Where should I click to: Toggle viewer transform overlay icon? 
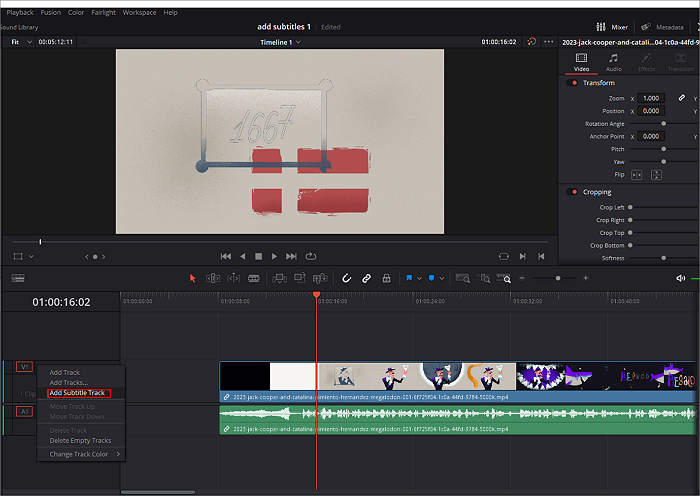point(18,256)
